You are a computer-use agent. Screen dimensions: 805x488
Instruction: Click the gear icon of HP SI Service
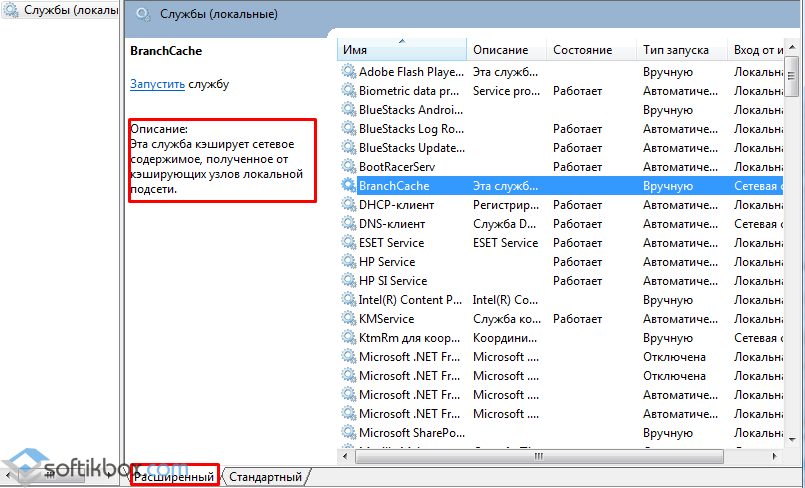click(348, 280)
